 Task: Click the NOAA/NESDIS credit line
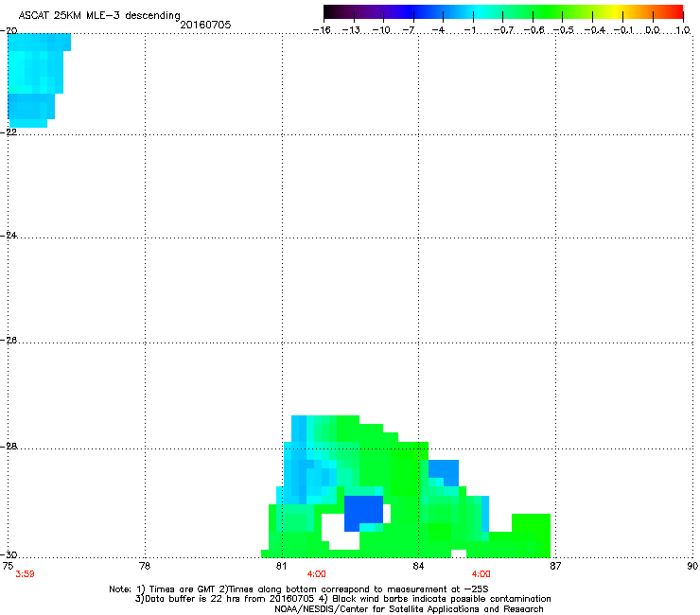[x=409, y=609]
